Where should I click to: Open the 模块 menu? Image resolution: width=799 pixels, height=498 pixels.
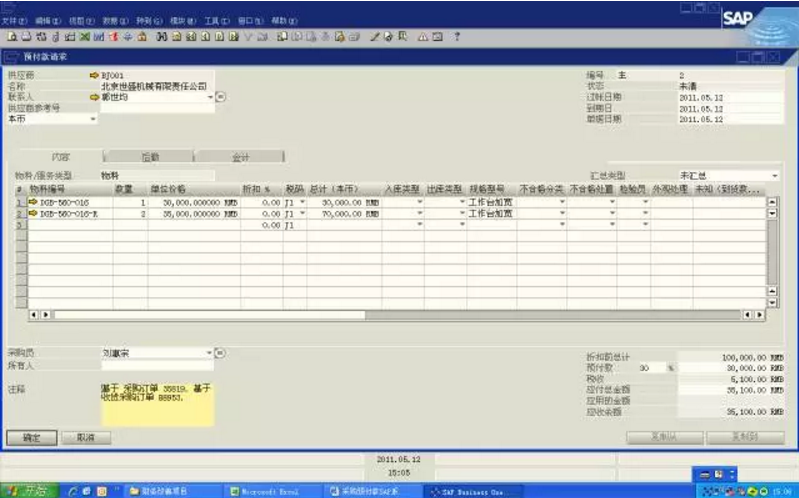point(183,21)
